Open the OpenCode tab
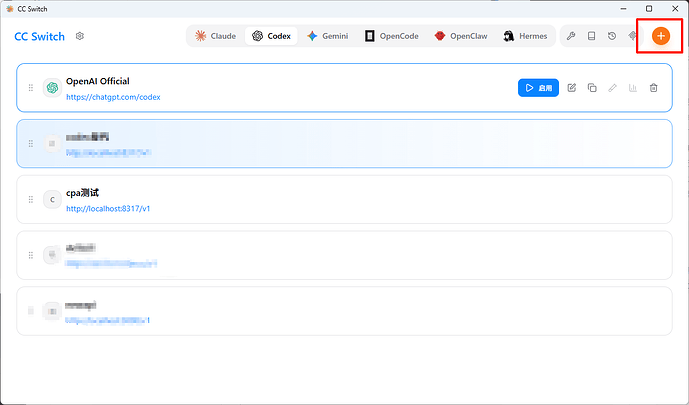Viewport: 689px width, 405px height. tap(391, 36)
